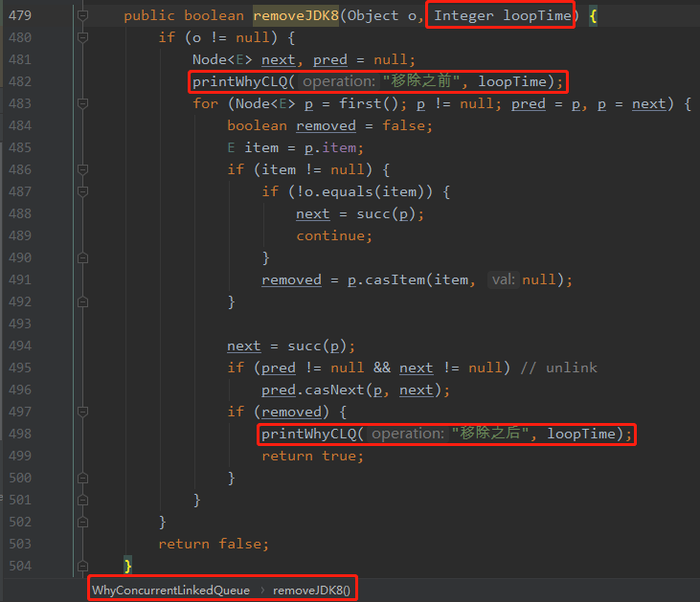The width and height of the screenshot is (700, 602).
Task: Click closing yellow brace on line 504
Action: pos(127,566)
